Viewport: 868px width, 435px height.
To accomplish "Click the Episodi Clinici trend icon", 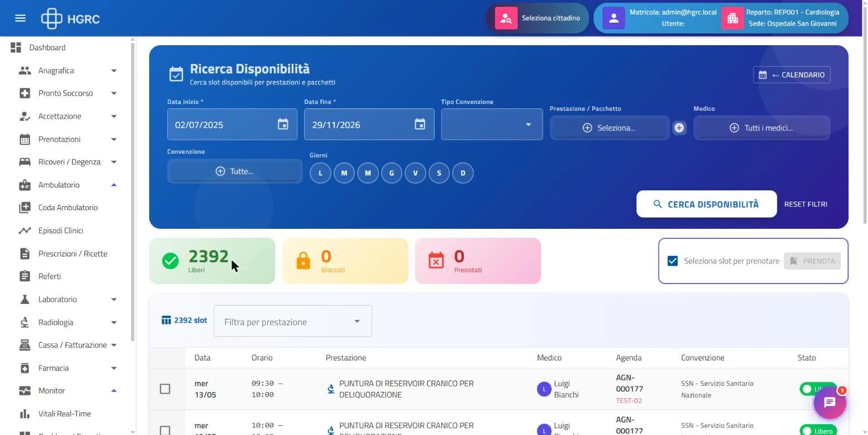I will 25,230.
